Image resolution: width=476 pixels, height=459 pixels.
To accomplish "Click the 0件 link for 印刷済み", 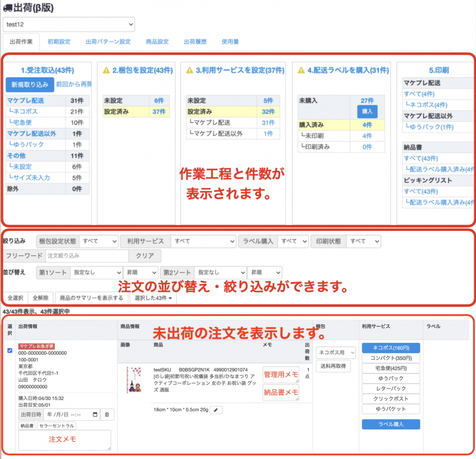I will point(367,147).
